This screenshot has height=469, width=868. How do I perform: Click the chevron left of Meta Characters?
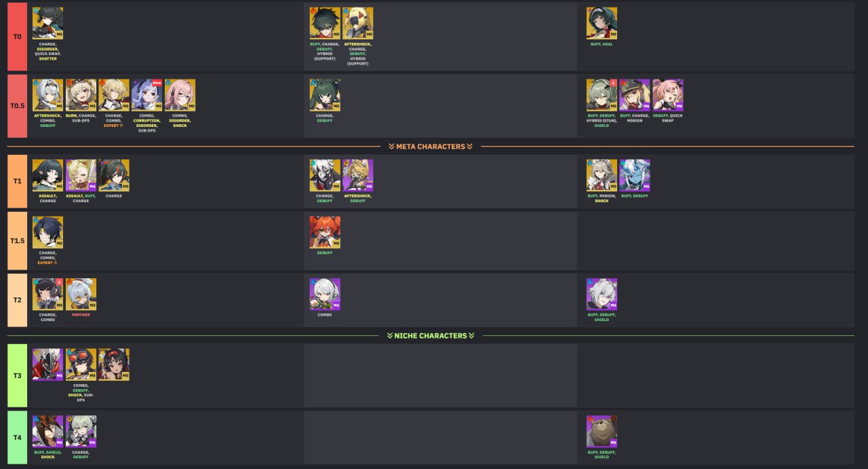tap(391, 147)
